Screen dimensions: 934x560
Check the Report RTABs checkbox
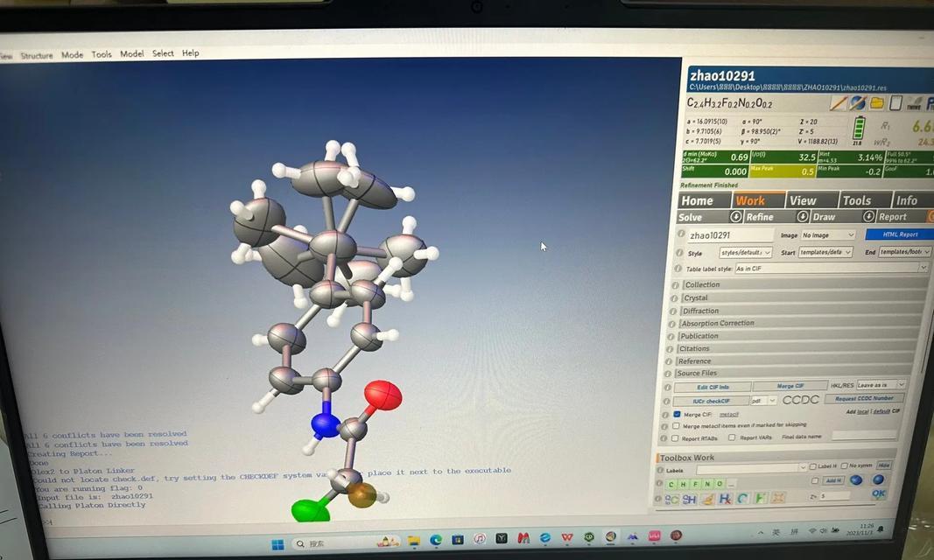pos(675,438)
